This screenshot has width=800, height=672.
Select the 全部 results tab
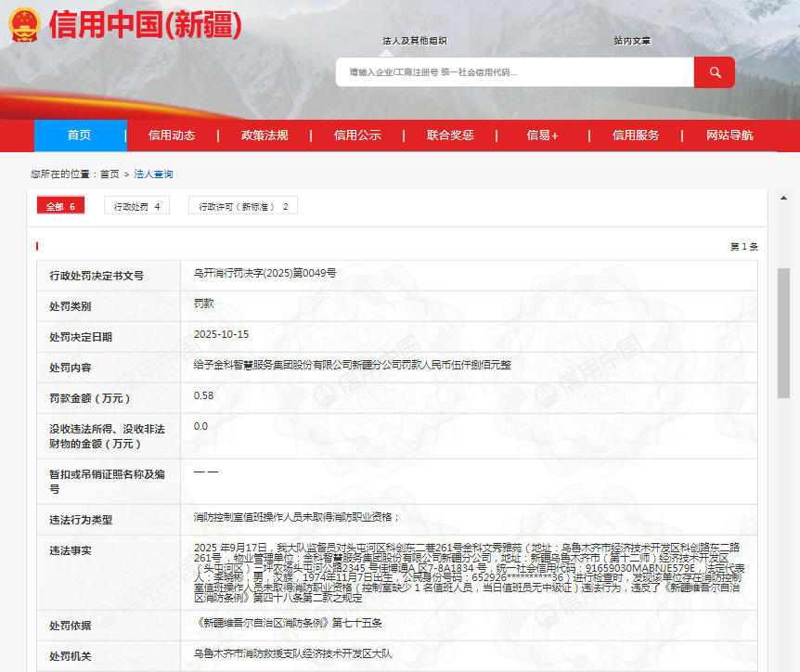pyautogui.click(x=60, y=205)
